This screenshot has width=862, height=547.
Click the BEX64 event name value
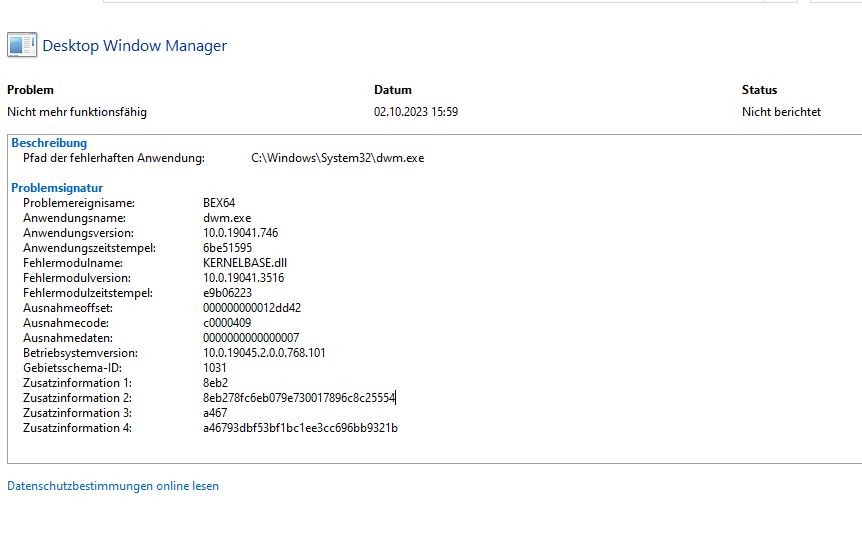[x=219, y=203]
